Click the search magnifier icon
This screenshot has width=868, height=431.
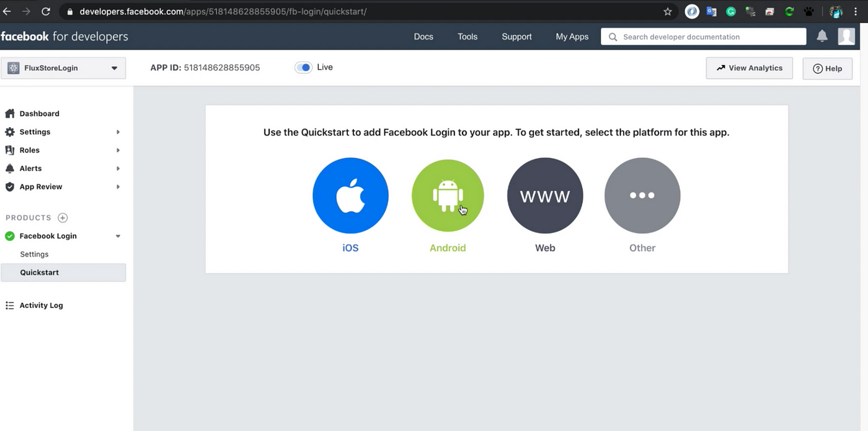[613, 37]
